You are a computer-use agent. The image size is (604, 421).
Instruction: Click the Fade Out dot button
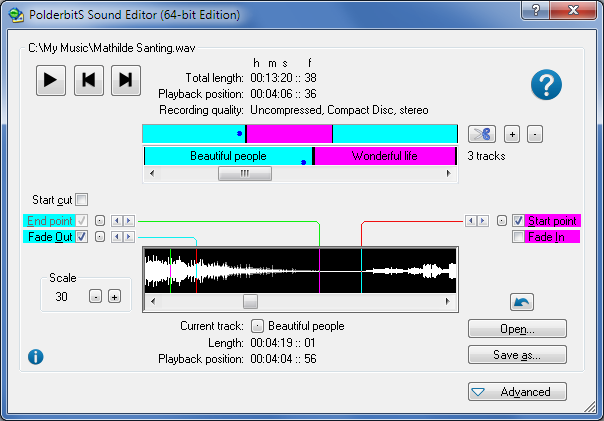[x=100, y=236]
